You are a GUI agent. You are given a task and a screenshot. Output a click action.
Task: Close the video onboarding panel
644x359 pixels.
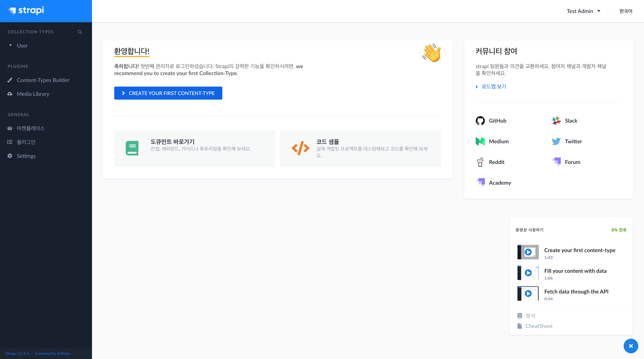[631, 346]
